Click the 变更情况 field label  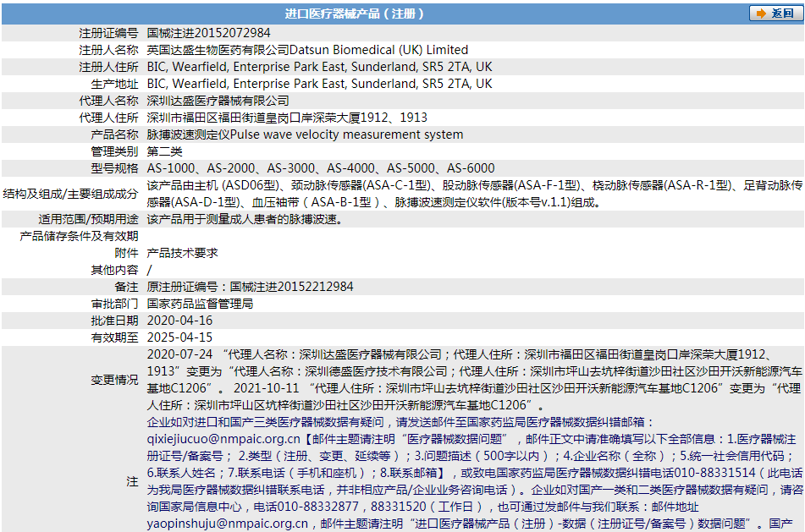[x=114, y=380]
